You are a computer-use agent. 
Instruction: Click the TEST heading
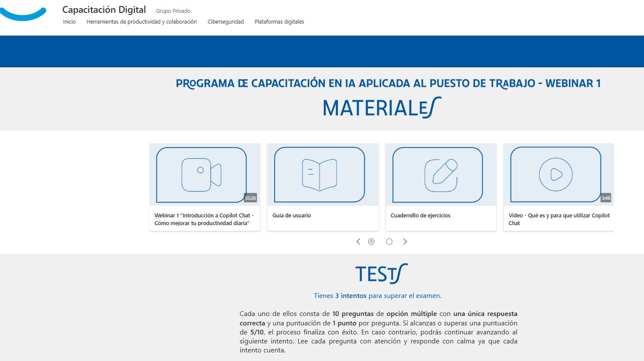382,274
